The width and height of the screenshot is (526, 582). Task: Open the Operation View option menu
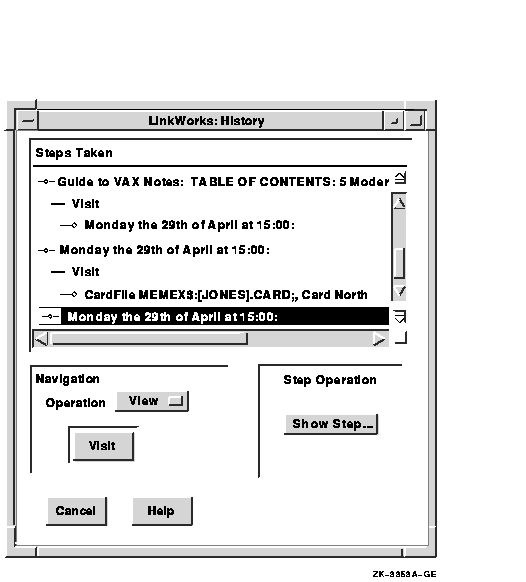pos(152,401)
